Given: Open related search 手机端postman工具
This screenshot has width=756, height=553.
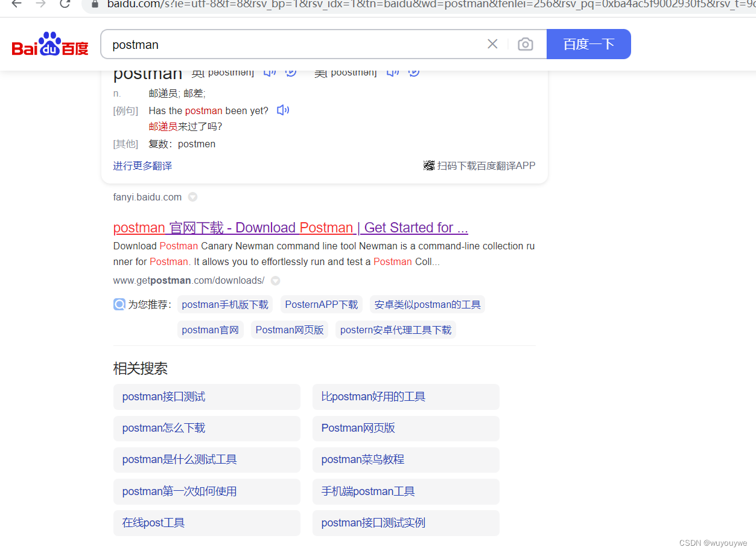Looking at the screenshot, I should pos(406,491).
